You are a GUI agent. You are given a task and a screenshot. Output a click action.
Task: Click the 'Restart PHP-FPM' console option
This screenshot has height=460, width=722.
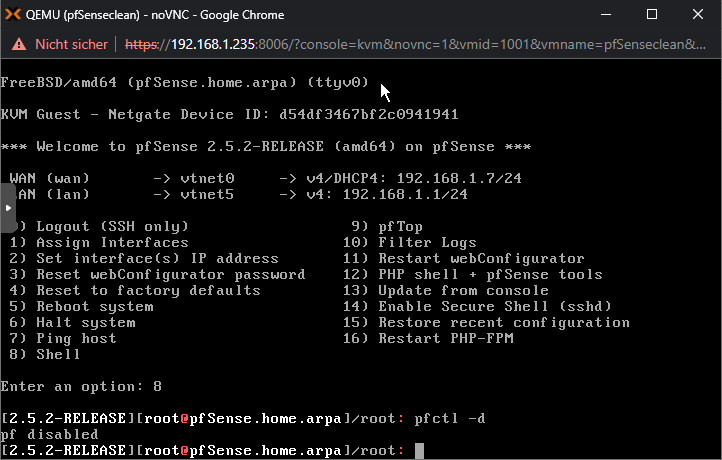pyautogui.click(x=428, y=338)
